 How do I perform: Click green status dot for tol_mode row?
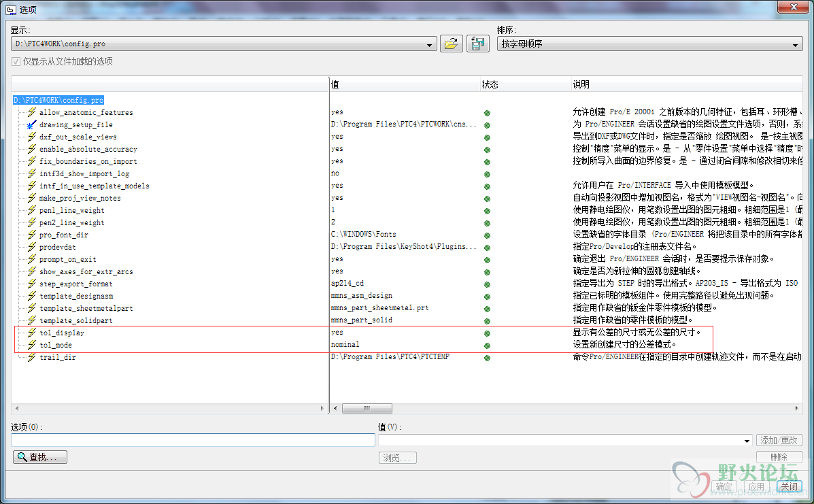coord(487,346)
